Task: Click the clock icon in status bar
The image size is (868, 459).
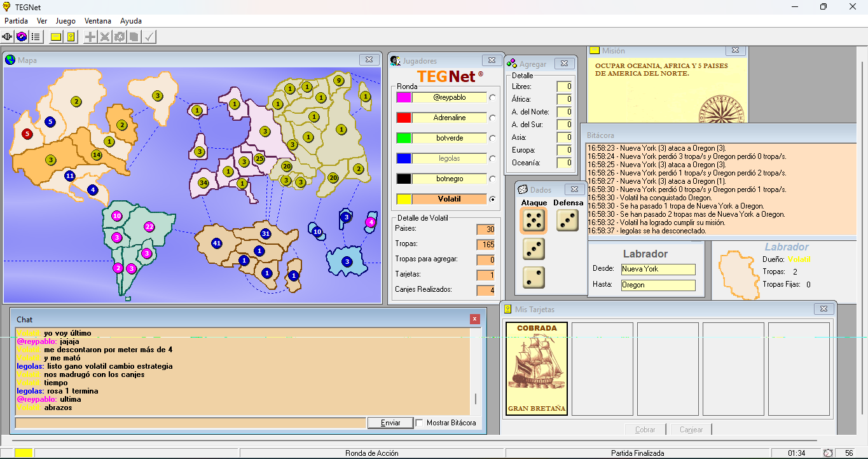Action: pyautogui.click(x=827, y=453)
